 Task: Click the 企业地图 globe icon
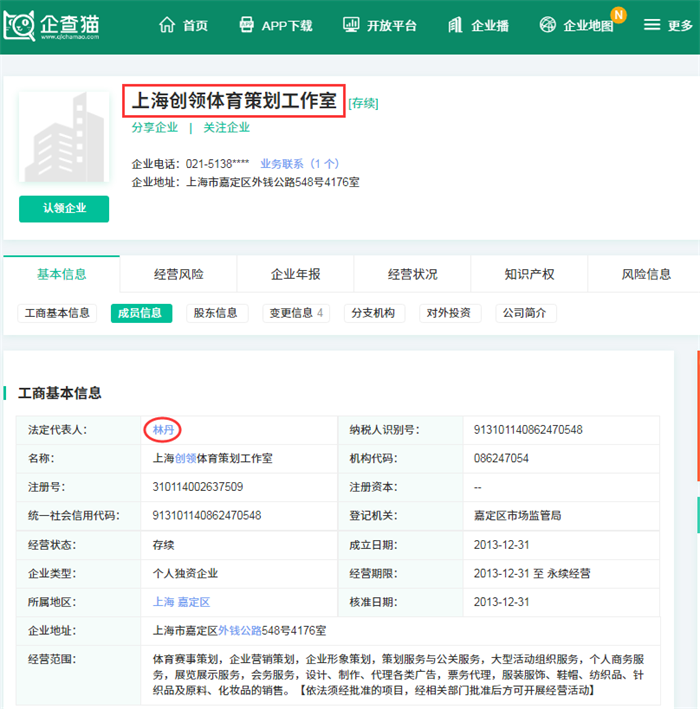point(548,25)
